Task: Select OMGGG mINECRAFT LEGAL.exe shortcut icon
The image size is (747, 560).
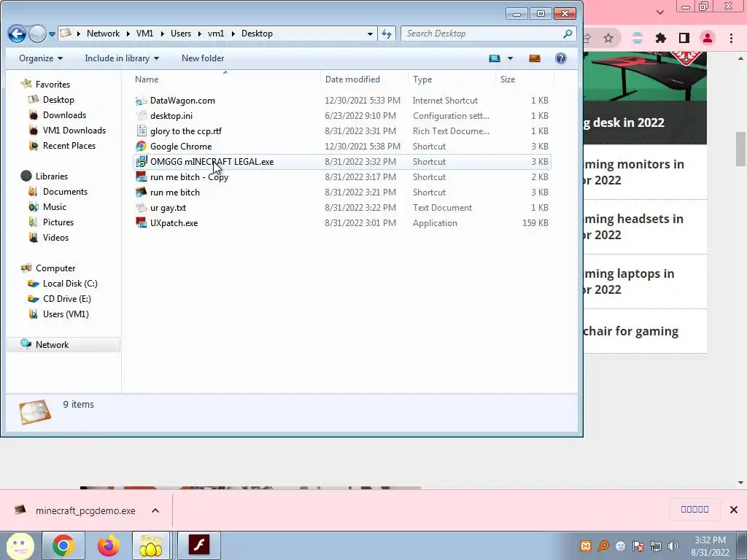Action: pos(141,161)
